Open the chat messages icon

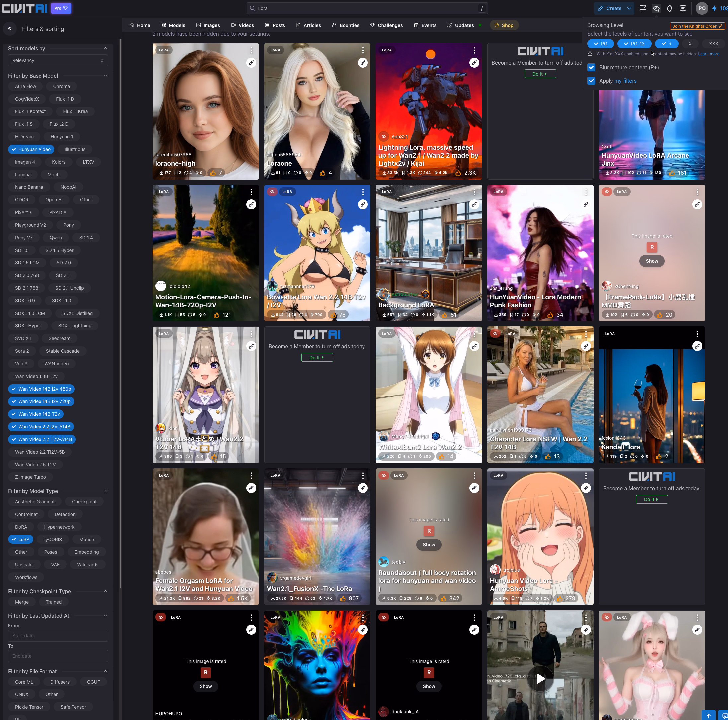[x=683, y=8]
